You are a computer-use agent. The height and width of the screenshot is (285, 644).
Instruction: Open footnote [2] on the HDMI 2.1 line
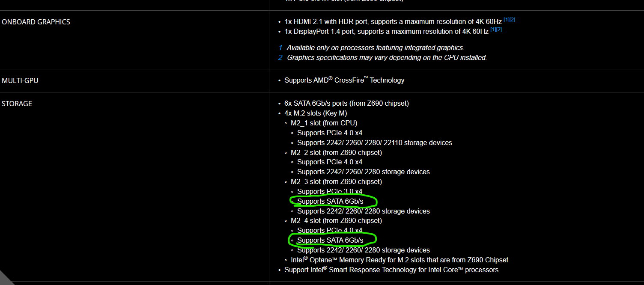512,20
